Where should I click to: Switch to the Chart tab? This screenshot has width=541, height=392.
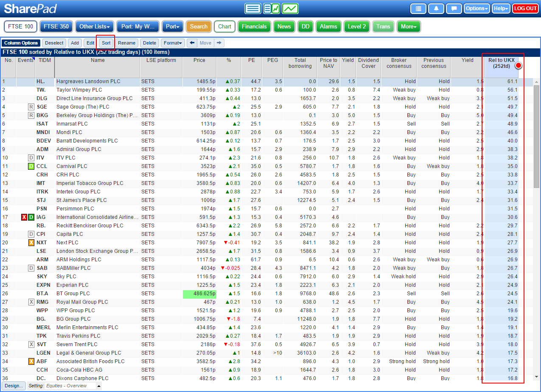[225, 26]
